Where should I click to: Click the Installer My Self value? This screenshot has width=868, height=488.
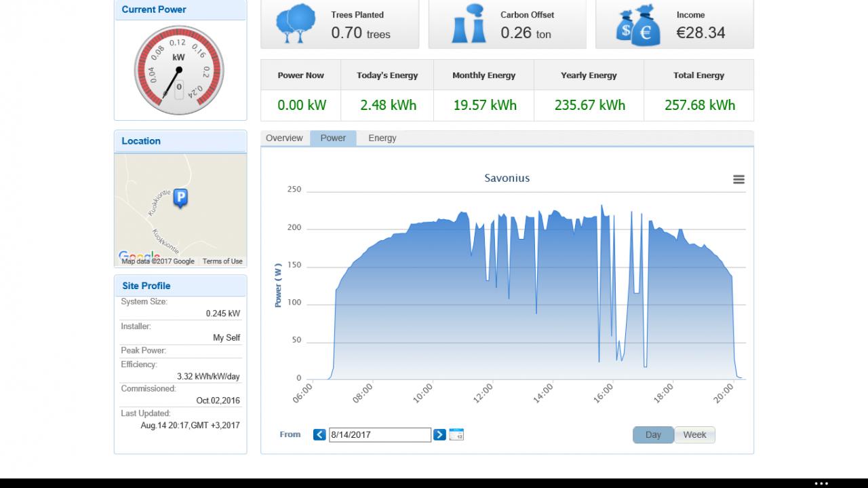click(x=226, y=338)
